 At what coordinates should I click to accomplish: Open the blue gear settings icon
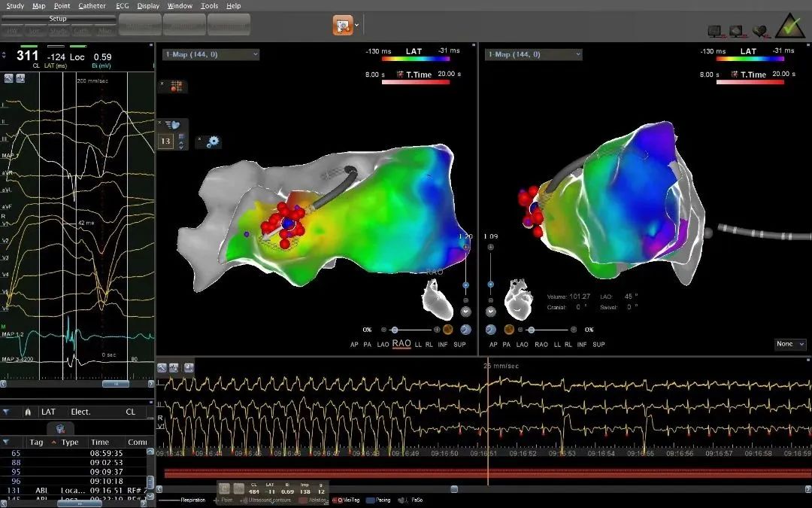point(213,141)
